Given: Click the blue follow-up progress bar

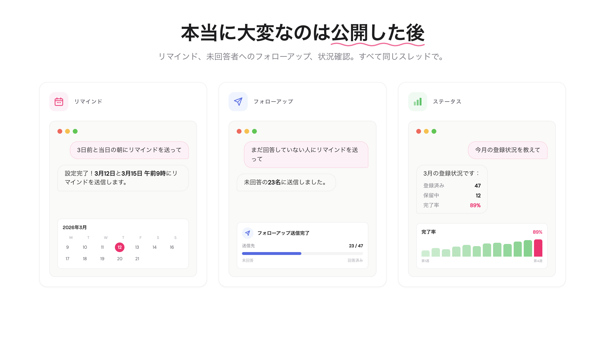Looking at the screenshot, I should (x=271, y=253).
